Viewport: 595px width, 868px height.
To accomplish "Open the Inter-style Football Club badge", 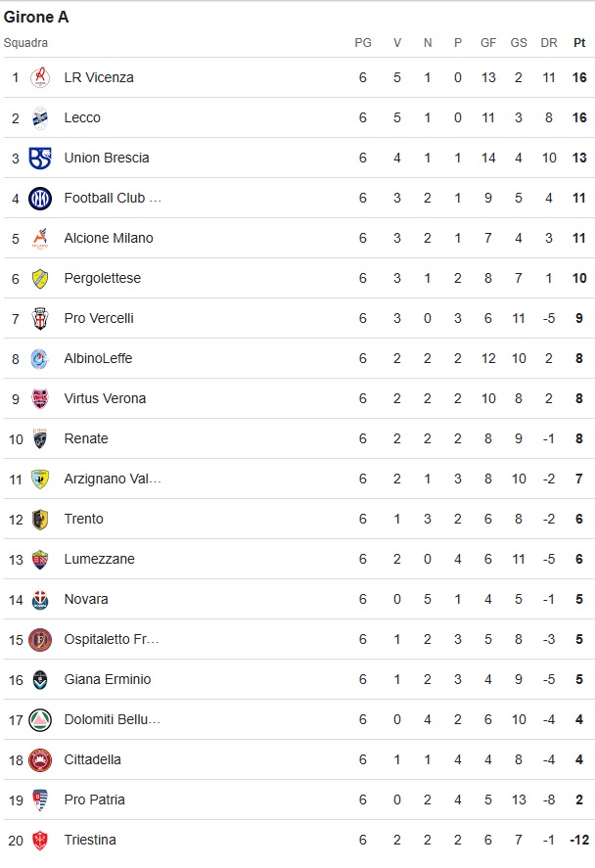I will click(40, 199).
